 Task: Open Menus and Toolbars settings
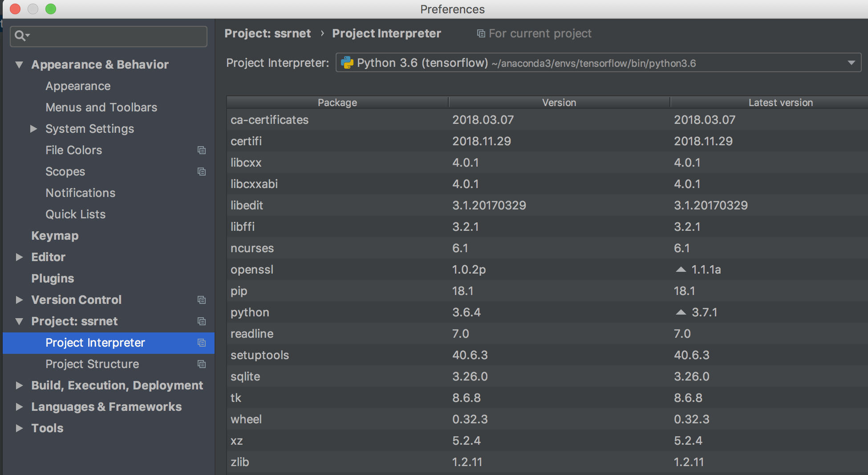[x=101, y=107]
